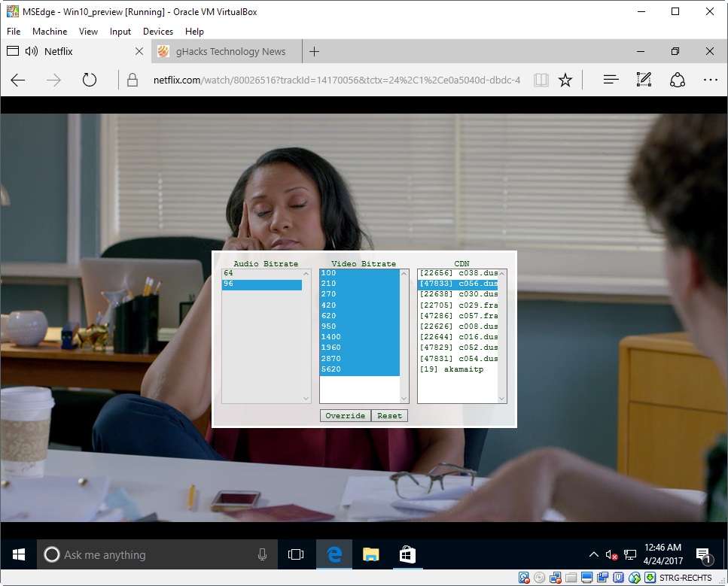Select video bitrate 950
The image size is (728, 586).
pyautogui.click(x=359, y=326)
